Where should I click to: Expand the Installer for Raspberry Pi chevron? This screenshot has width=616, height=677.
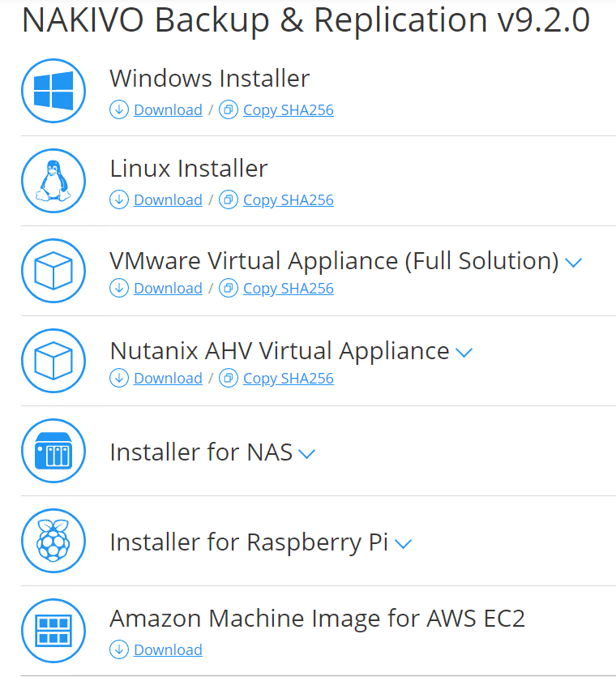click(403, 544)
